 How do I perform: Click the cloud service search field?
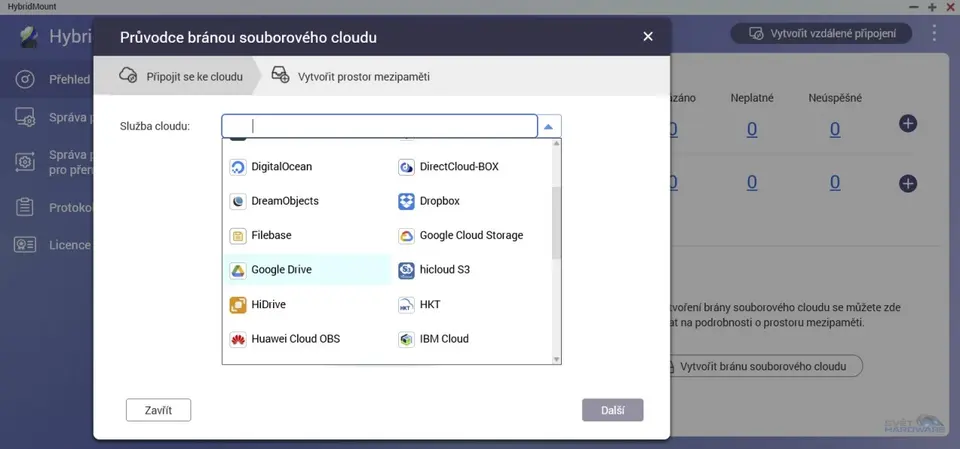(x=380, y=127)
